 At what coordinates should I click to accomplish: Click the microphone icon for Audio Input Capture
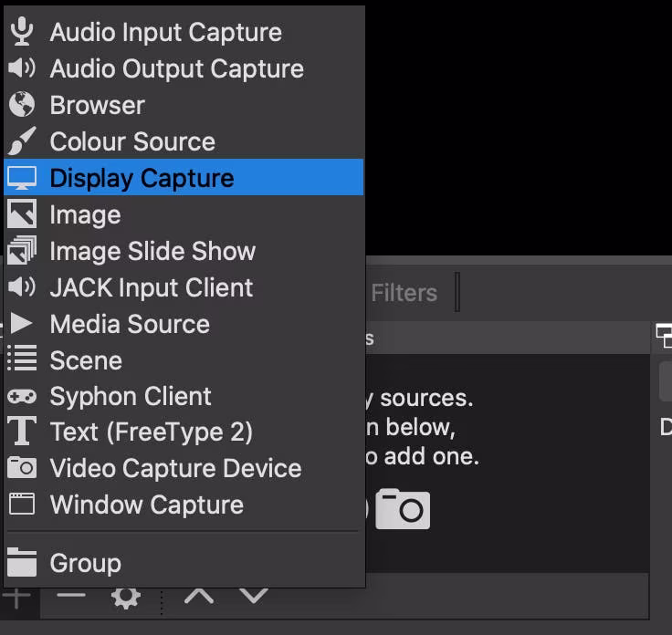(x=21, y=32)
